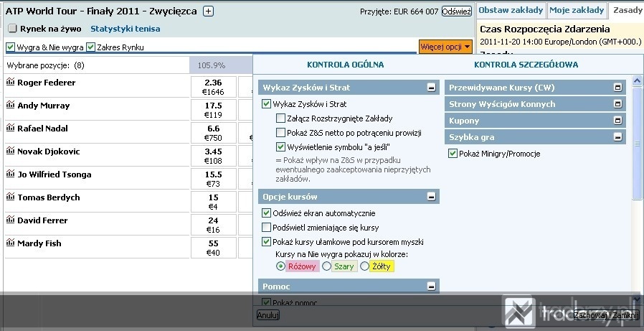
Task: Open the Więcej opcji dropdown
Action: (445, 47)
